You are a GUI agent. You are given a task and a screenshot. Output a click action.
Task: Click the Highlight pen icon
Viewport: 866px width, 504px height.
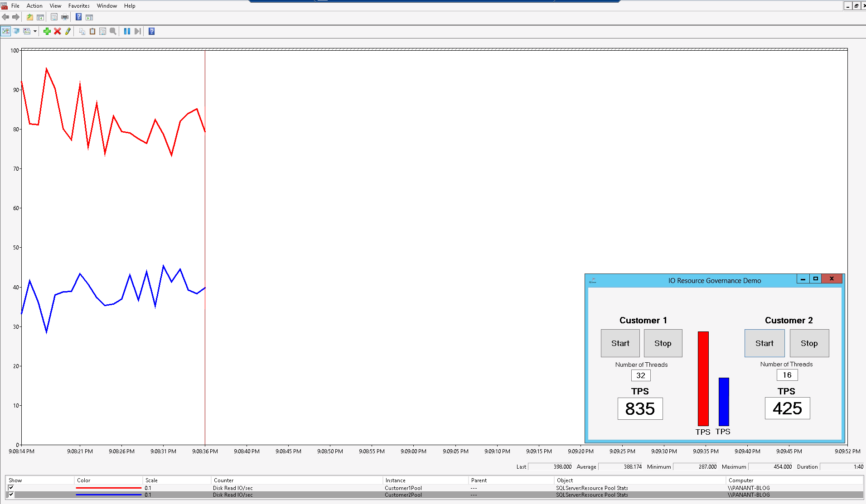coord(68,31)
